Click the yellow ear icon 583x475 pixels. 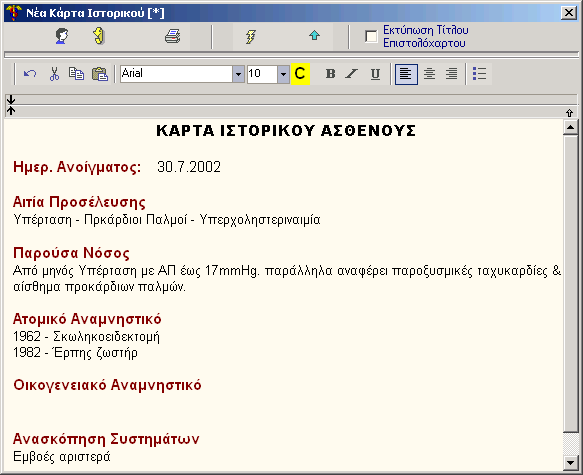pyautogui.click(x=99, y=36)
